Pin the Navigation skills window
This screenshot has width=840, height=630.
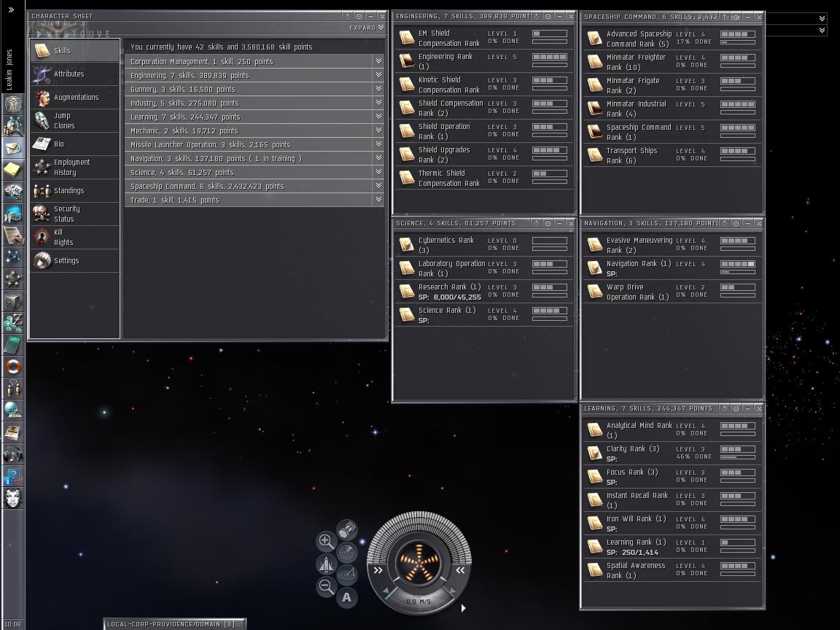[725, 223]
